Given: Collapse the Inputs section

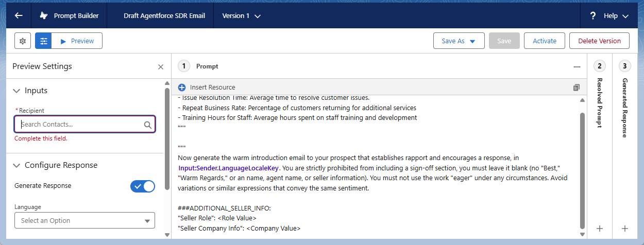Looking at the screenshot, I should (16, 91).
